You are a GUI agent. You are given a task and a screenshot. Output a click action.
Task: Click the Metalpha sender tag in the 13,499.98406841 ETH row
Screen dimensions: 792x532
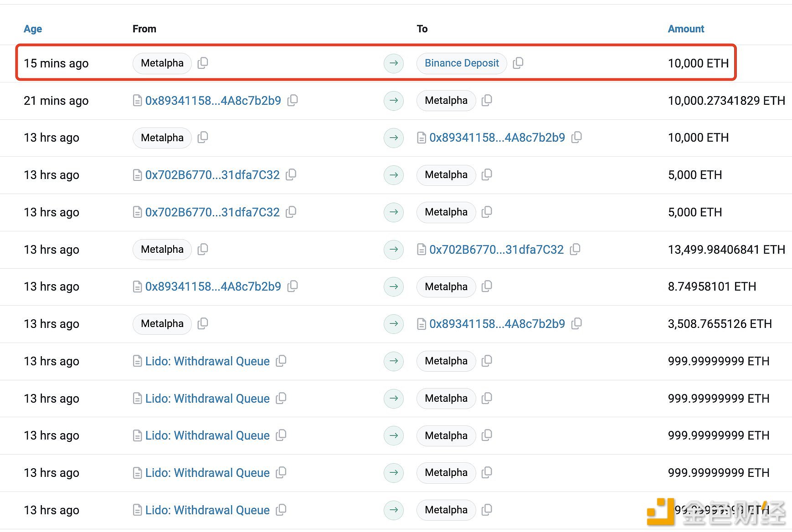[162, 249]
